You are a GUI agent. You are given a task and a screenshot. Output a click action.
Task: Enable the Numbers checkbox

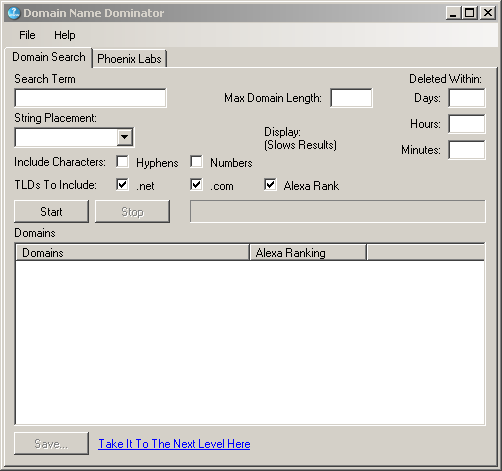click(x=196, y=162)
